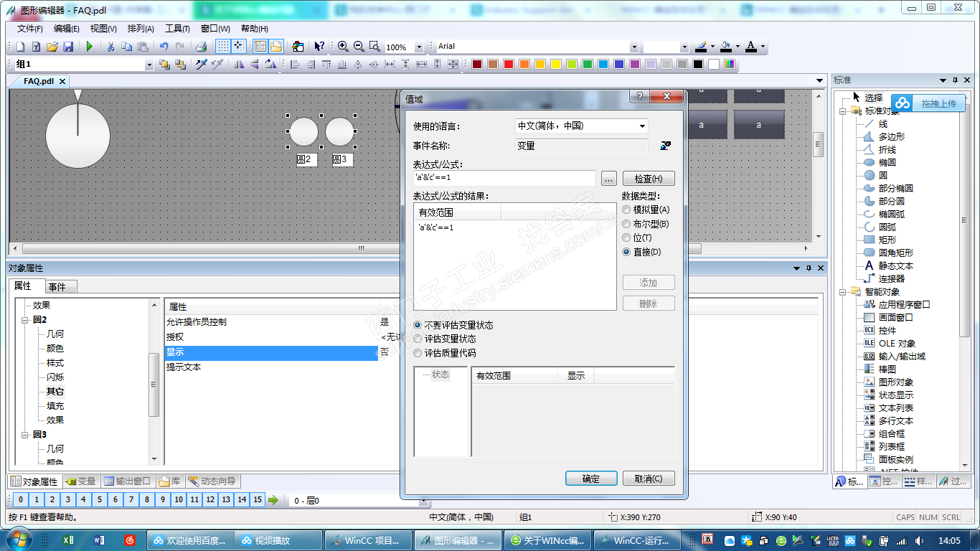Save the picture with the floppy disk icon

click(68, 47)
